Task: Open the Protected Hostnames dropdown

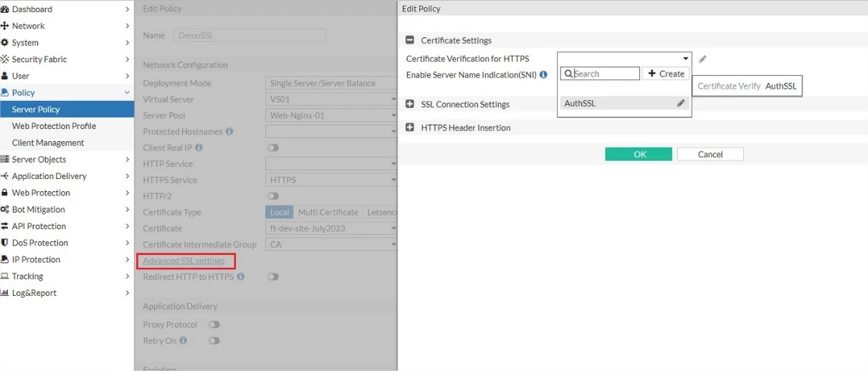Action: pos(331,132)
